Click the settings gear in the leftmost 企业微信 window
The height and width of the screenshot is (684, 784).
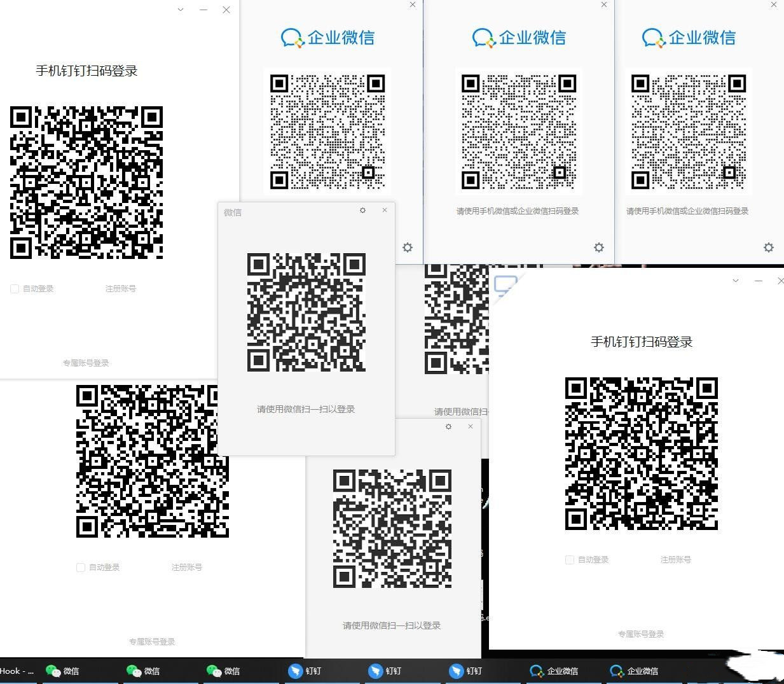tap(408, 248)
